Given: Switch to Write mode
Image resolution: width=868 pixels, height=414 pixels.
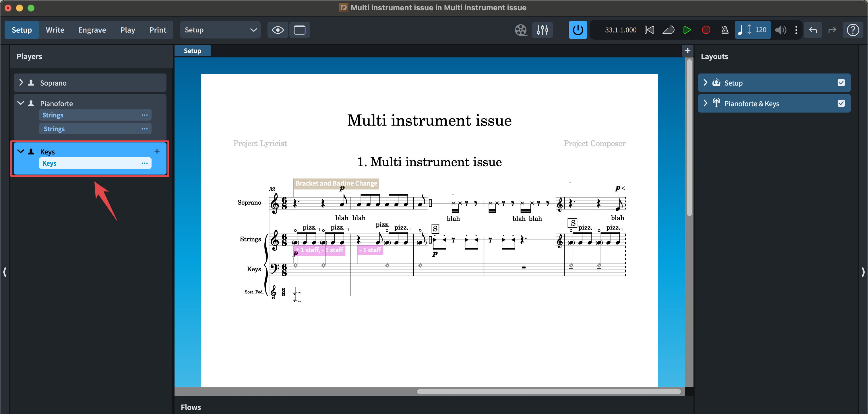Looking at the screenshot, I should coord(55,30).
